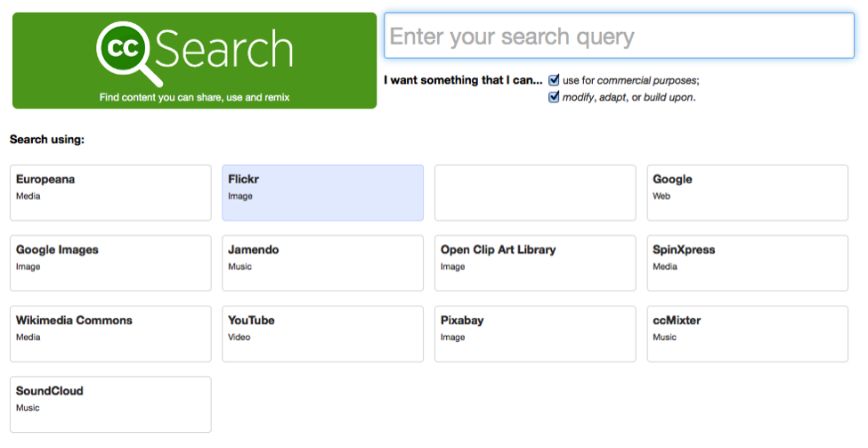
Task: Select the Open Clip Art Library tile
Action: coord(535,263)
